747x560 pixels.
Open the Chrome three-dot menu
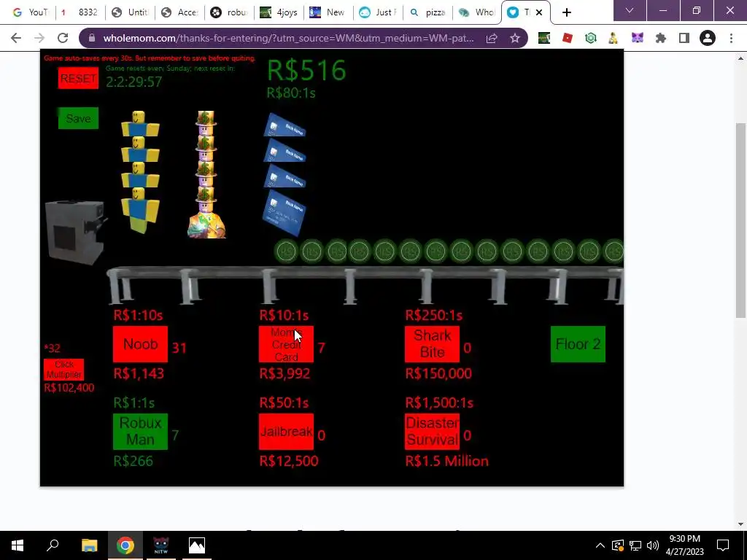pyautogui.click(x=731, y=38)
